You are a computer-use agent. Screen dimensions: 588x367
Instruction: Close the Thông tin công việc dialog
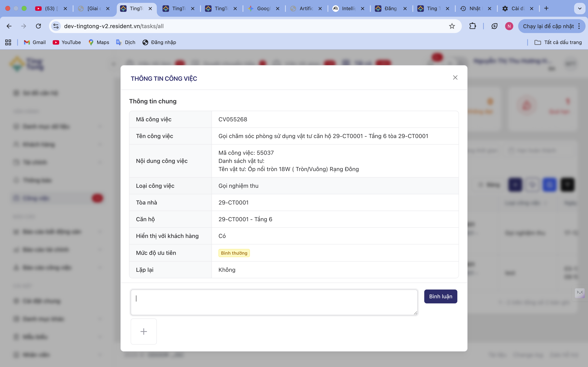coord(455,77)
